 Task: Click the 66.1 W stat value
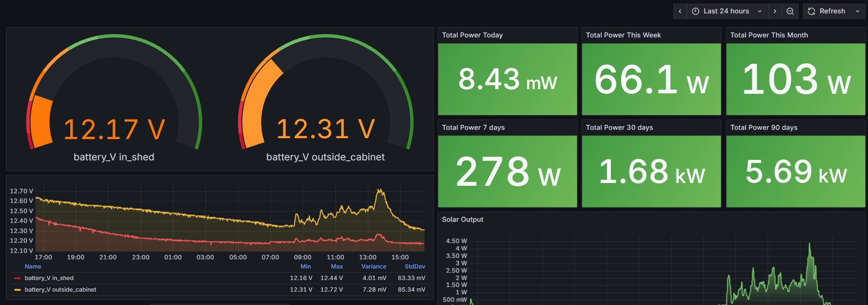(652, 79)
